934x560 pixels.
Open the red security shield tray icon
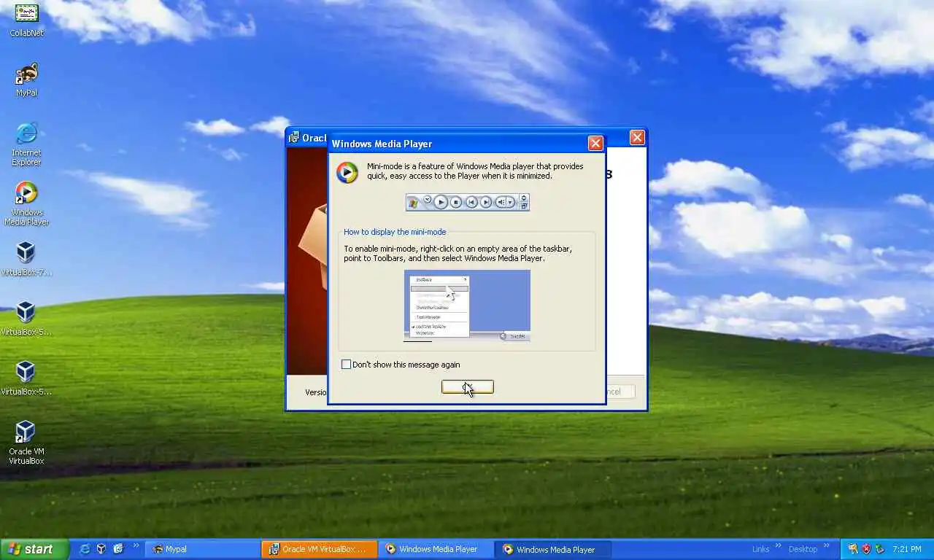click(x=866, y=549)
